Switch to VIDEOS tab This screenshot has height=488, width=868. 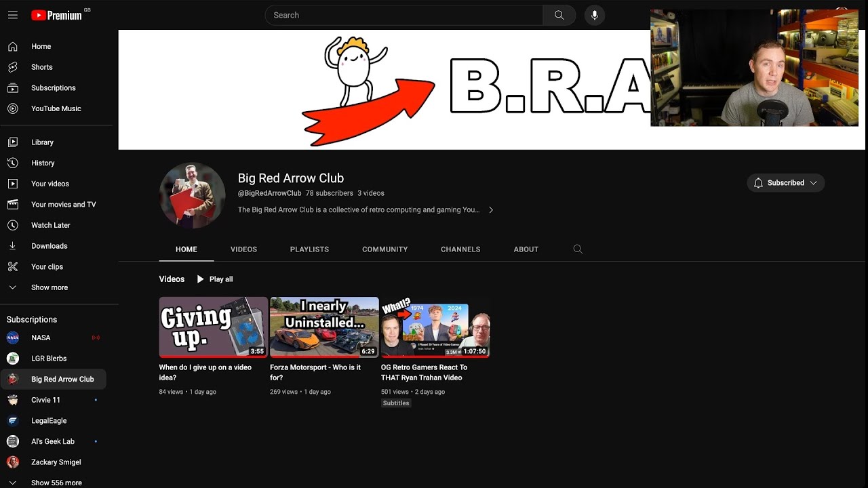click(243, 249)
